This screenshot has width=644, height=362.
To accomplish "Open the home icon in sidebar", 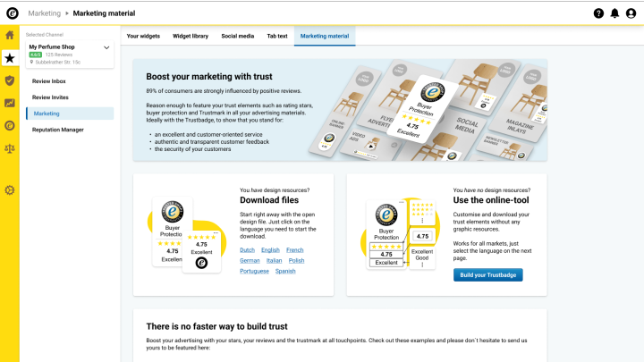I will tap(10, 35).
